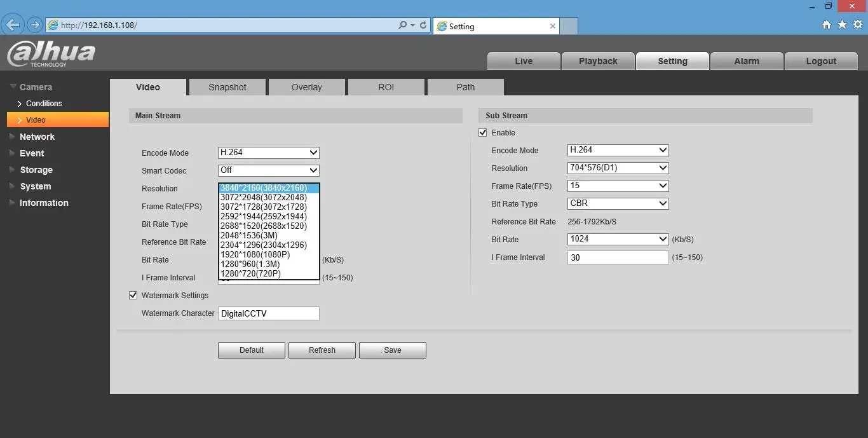The height and width of the screenshot is (438, 868).
Task: Open a new blank browser tab
Action: pyautogui.click(x=569, y=26)
